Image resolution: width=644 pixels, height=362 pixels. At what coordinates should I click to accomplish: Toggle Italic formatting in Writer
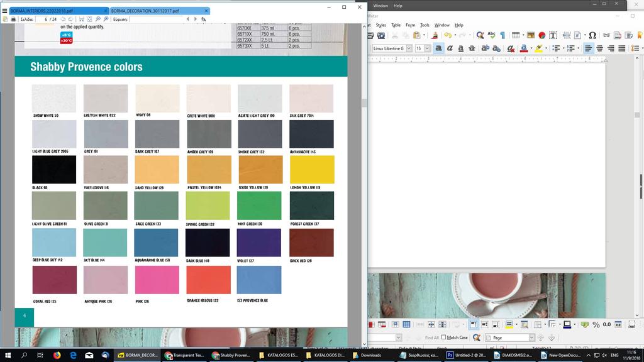click(x=450, y=48)
